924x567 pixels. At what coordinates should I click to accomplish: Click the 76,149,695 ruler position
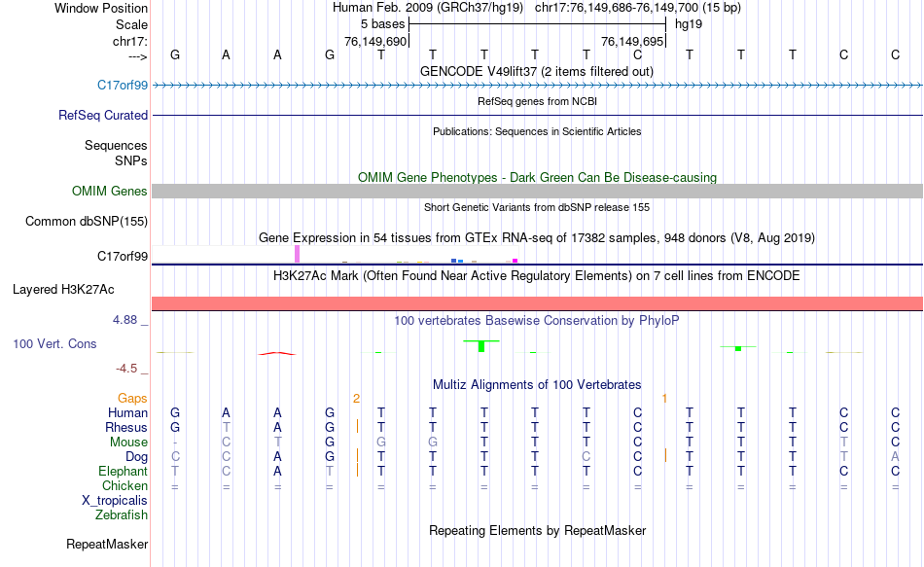(632, 41)
